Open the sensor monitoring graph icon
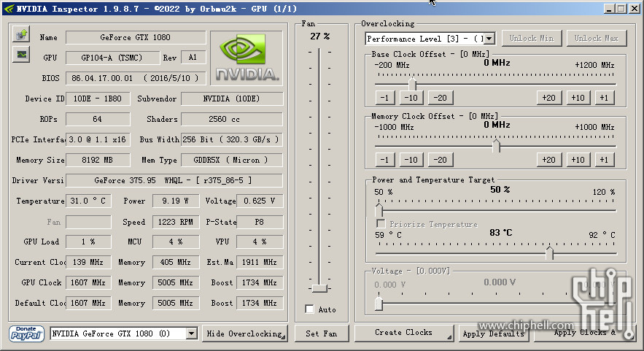The height and width of the screenshot is (351, 644). tap(21, 55)
